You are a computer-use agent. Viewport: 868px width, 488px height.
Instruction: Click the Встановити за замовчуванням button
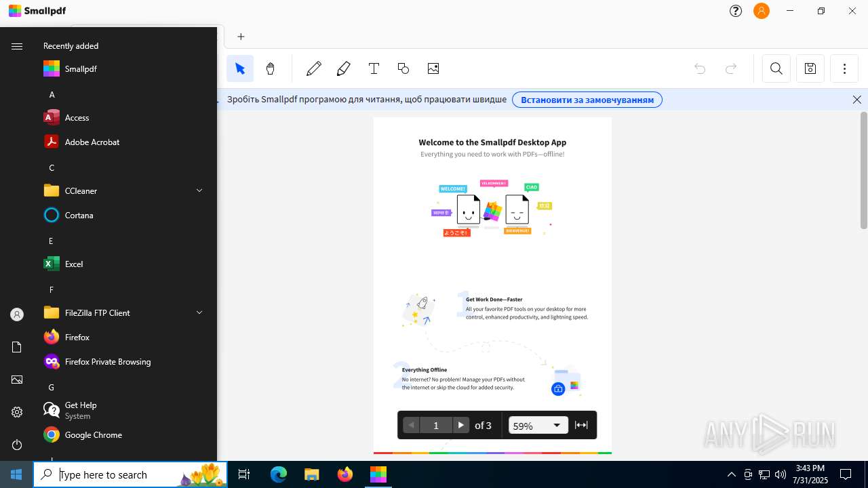tap(587, 100)
